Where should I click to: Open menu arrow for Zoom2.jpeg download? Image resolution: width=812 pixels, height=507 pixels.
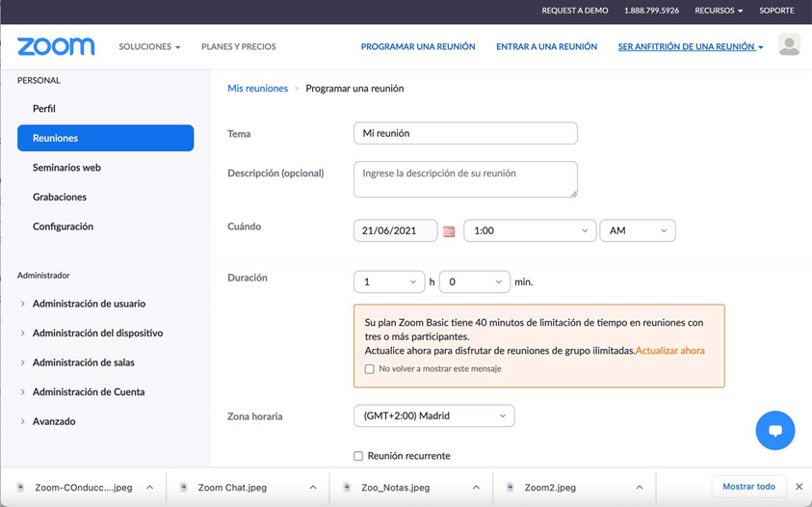(x=640, y=487)
